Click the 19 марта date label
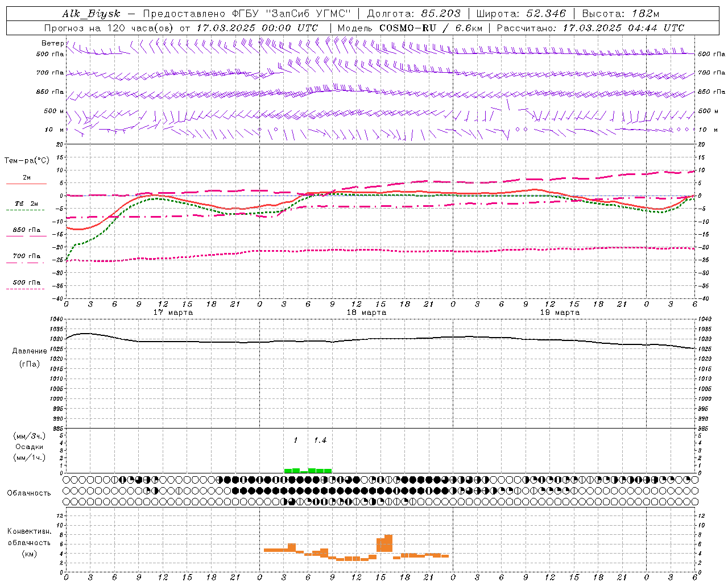The image size is (728, 582). (x=560, y=313)
